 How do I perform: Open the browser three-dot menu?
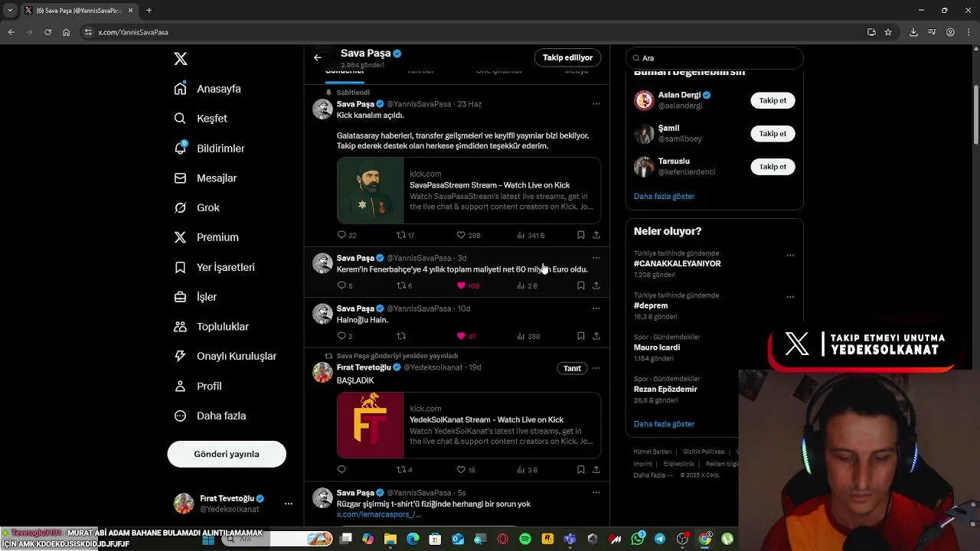click(969, 32)
